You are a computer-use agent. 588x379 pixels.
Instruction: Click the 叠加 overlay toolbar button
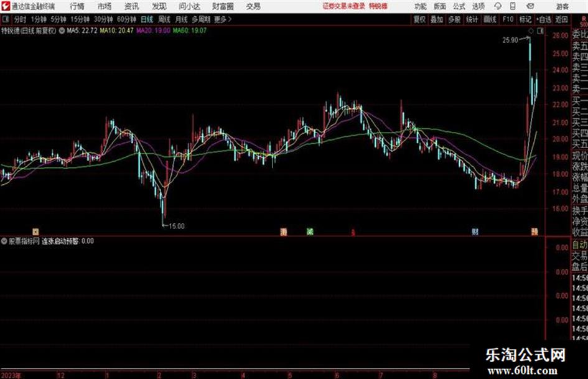(x=437, y=19)
